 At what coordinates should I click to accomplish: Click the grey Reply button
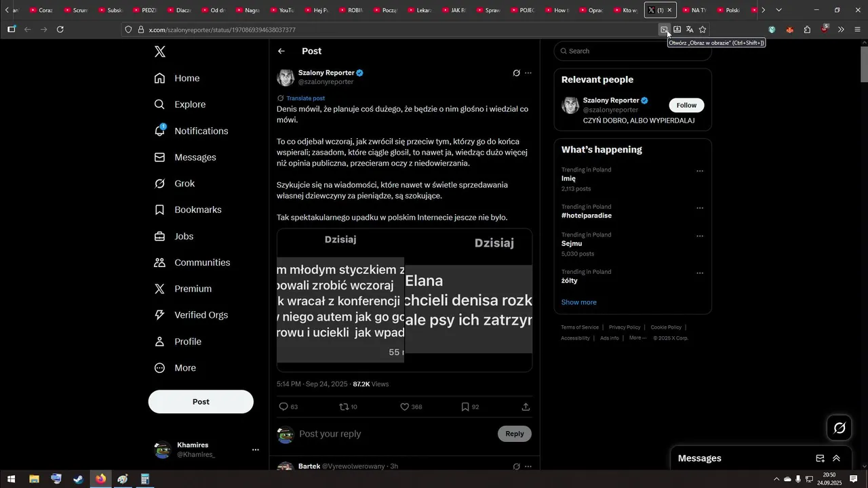pos(515,434)
